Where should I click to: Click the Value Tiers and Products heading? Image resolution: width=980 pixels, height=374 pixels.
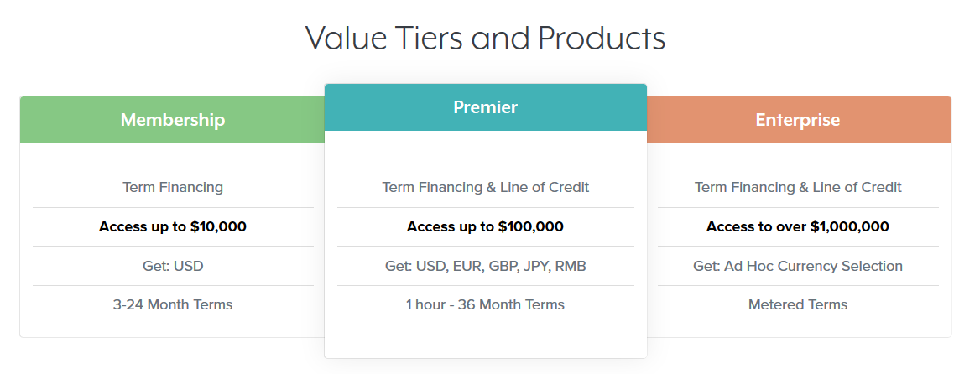(486, 38)
